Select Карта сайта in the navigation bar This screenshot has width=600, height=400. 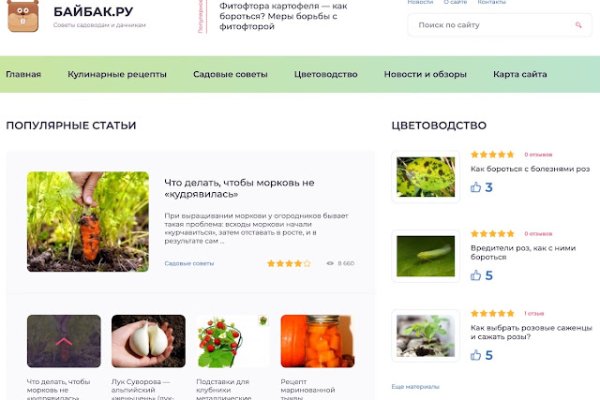(x=520, y=74)
